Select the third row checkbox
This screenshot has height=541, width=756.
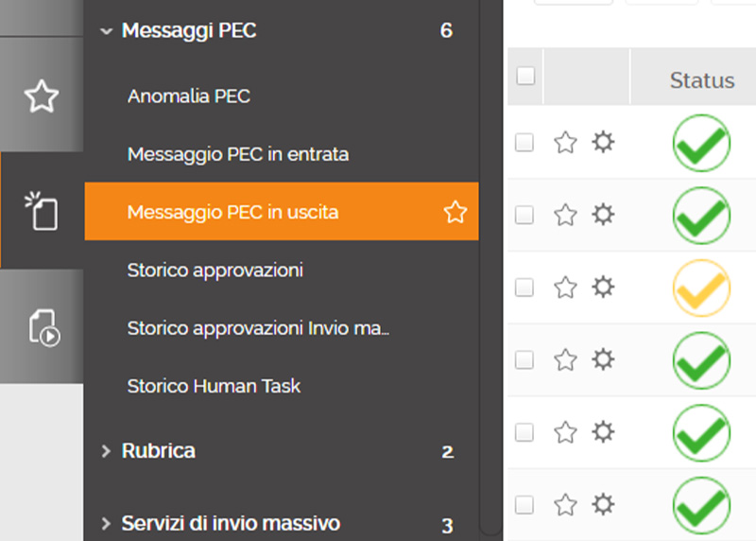[524, 288]
